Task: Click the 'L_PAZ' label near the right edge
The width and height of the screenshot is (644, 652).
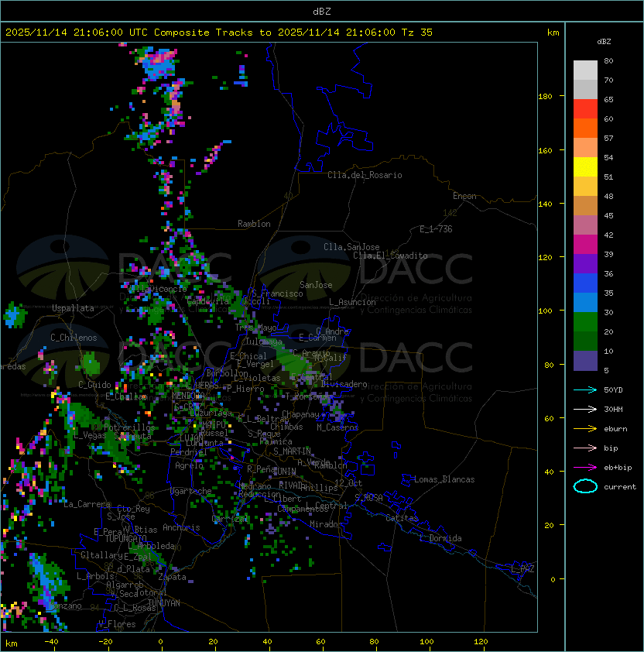Action: click(522, 569)
